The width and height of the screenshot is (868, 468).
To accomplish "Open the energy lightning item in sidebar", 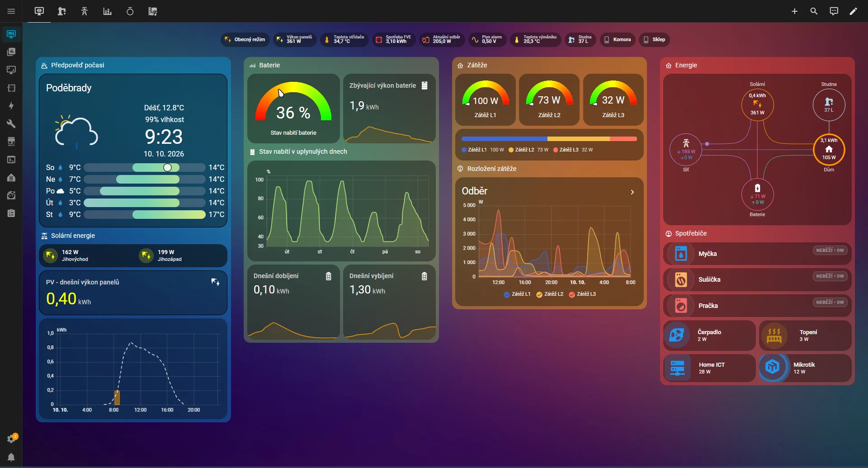I will tap(11, 106).
